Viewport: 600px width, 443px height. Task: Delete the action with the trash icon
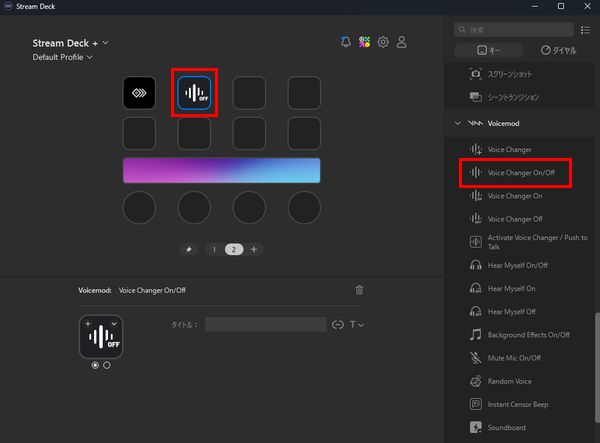(359, 290)
